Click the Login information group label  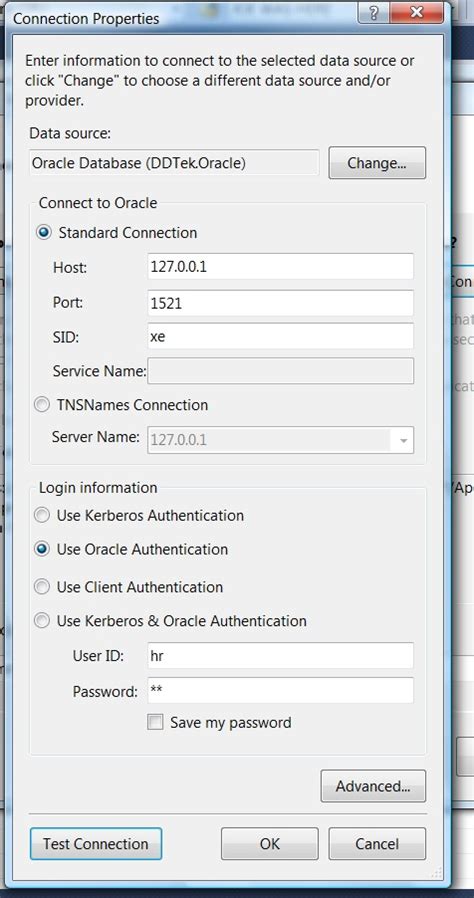pyautogui.click(x=98, y=488)
